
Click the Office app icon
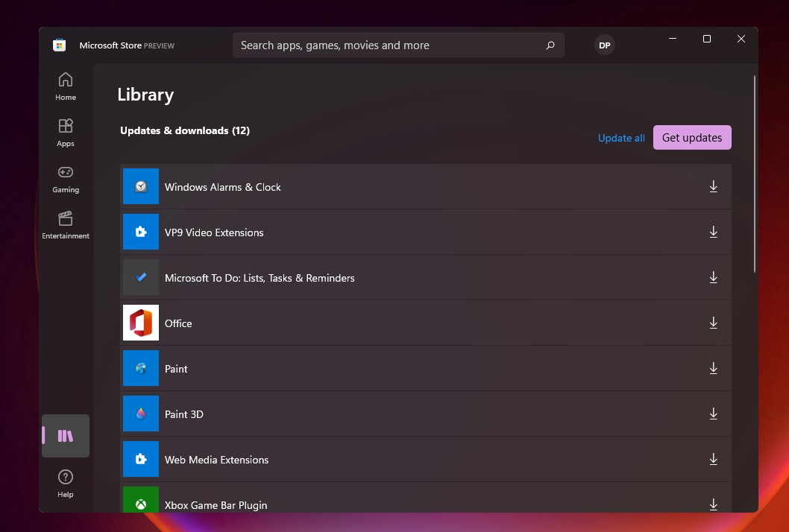(x=141, y=323)
